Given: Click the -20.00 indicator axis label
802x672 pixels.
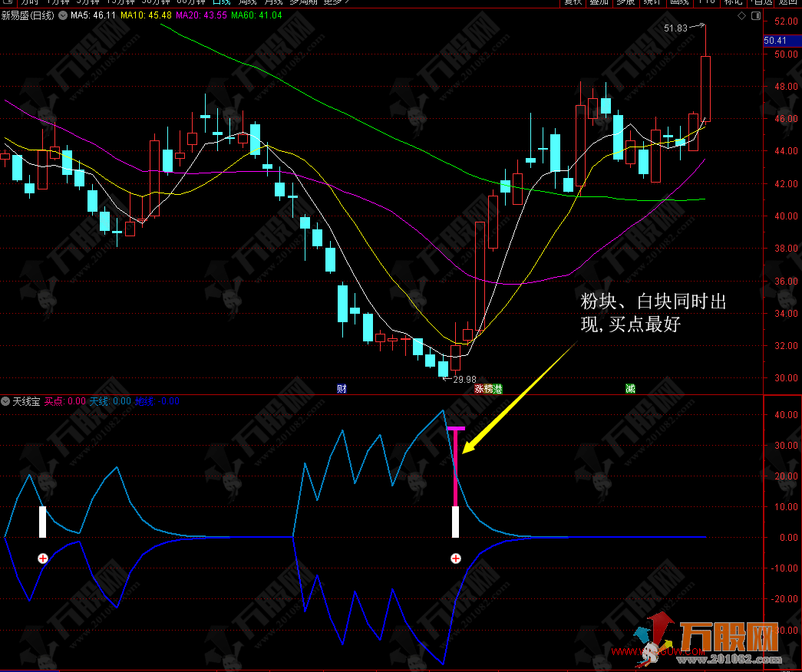Looking at the screenshot, I should pos(785,598).
